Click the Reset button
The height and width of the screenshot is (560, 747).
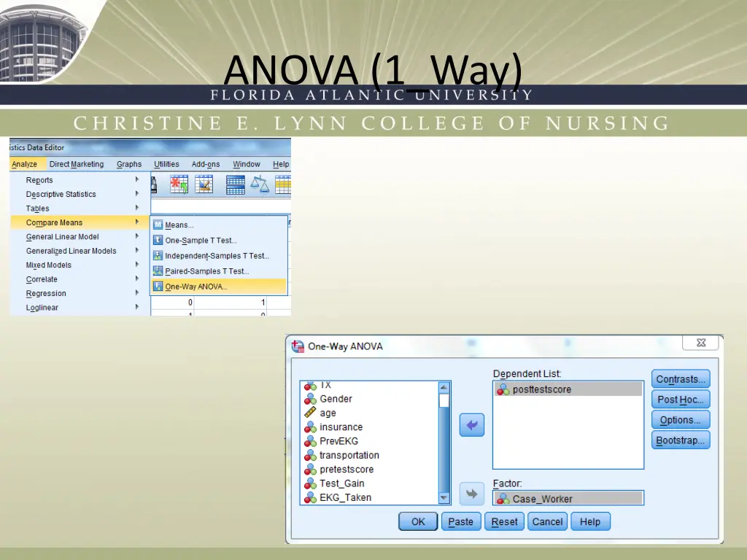tap(505, 521)
